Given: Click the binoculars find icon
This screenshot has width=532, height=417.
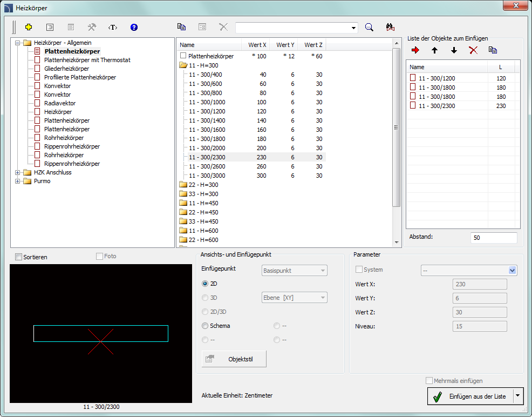Looking at the screenshot, I should click(391, 27).
